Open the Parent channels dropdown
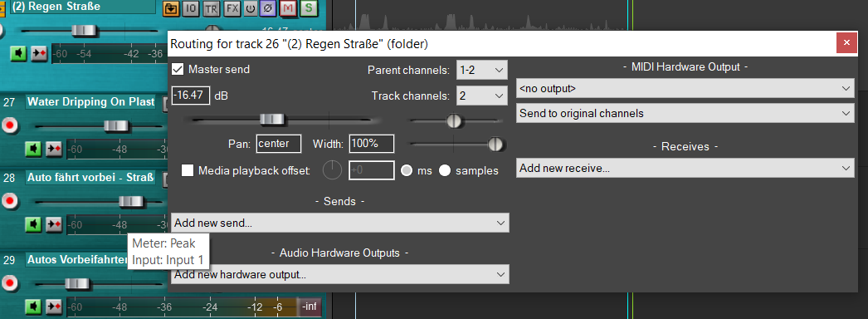 [x=481, y=71]
